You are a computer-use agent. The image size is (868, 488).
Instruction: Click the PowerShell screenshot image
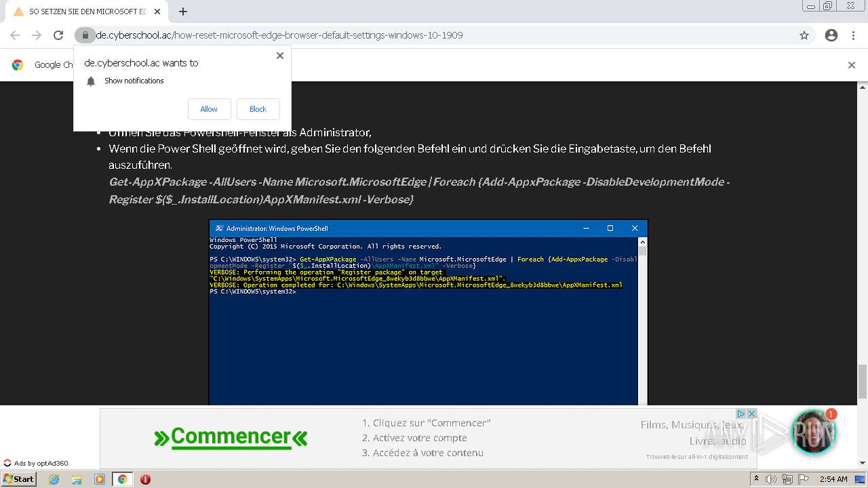429,312
